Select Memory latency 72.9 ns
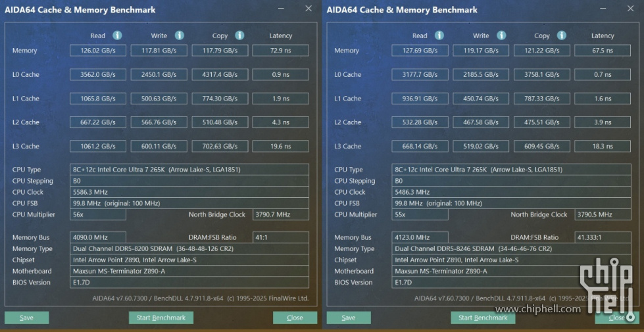Image resolution: width=644 pixels, height=332 pixels. point(280,51)
